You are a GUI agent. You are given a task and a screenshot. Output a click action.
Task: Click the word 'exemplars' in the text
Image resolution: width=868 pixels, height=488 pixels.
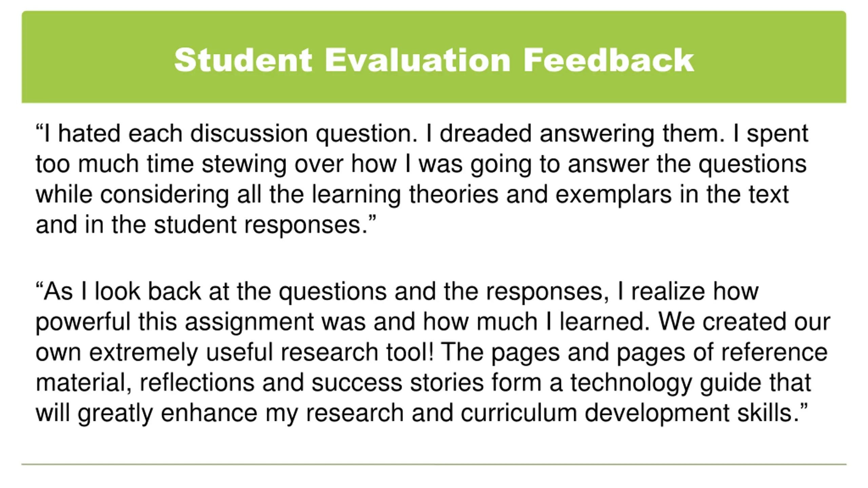pos(613,195)
